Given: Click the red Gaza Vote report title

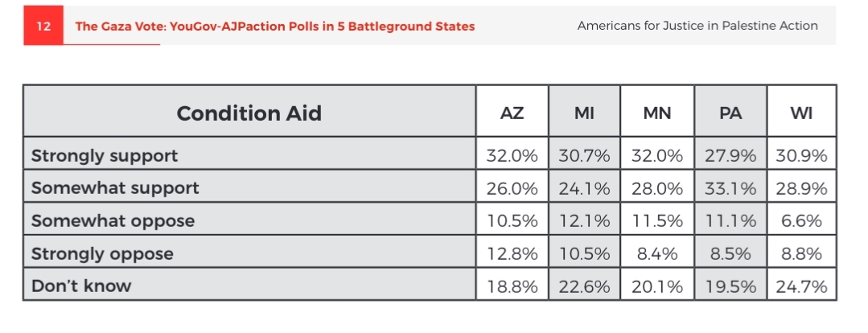Looking at the screenshot, I should tap(274, 27).
